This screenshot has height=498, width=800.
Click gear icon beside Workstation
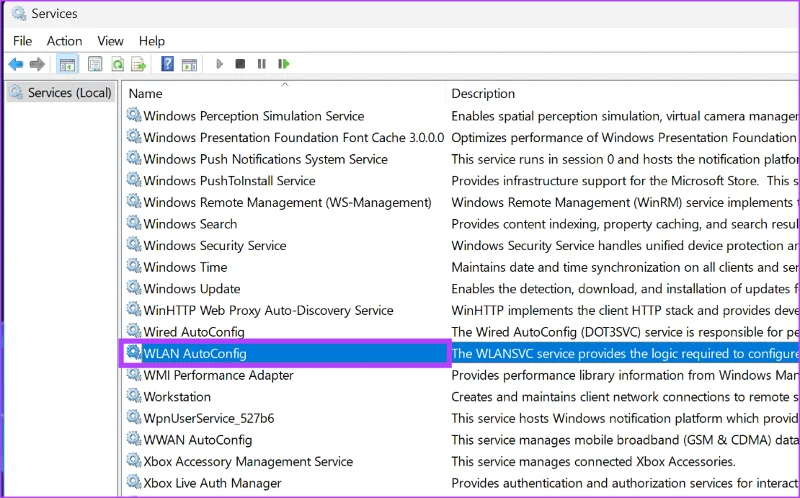(x=134, y=396)
